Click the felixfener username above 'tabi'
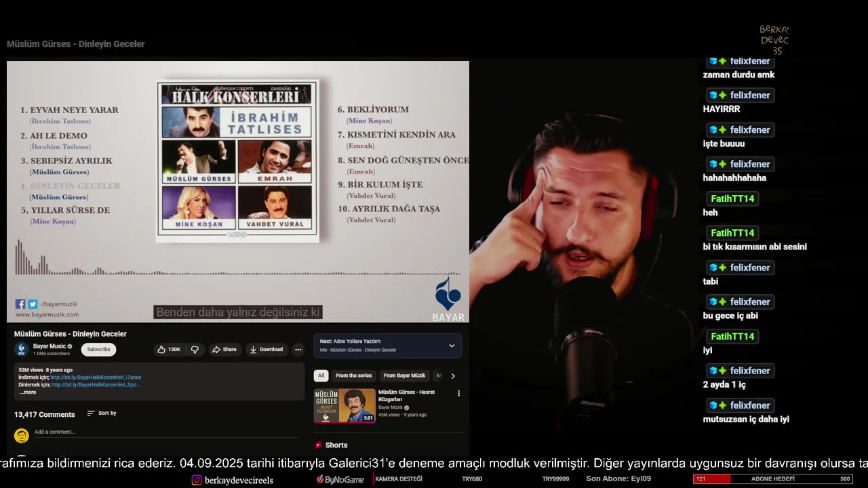Screen dimensions: 868x488 pos(740,268)
